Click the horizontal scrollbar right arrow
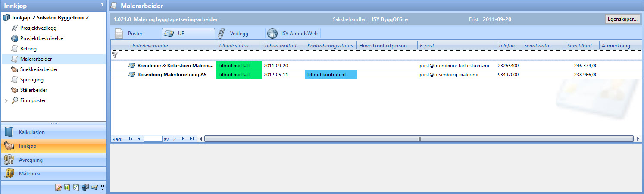The width and height of the screenshot is (644, 194). 638,139
